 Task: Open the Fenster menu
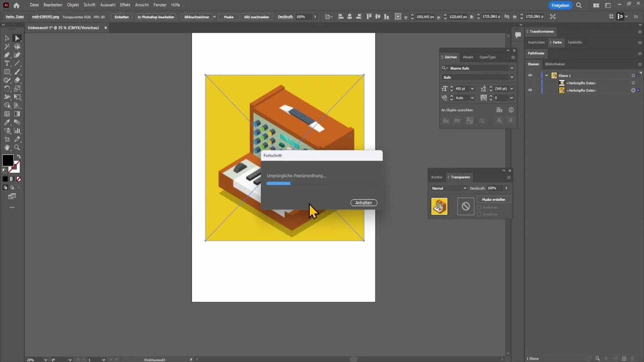pyautogui.click(x=160, y=5)
